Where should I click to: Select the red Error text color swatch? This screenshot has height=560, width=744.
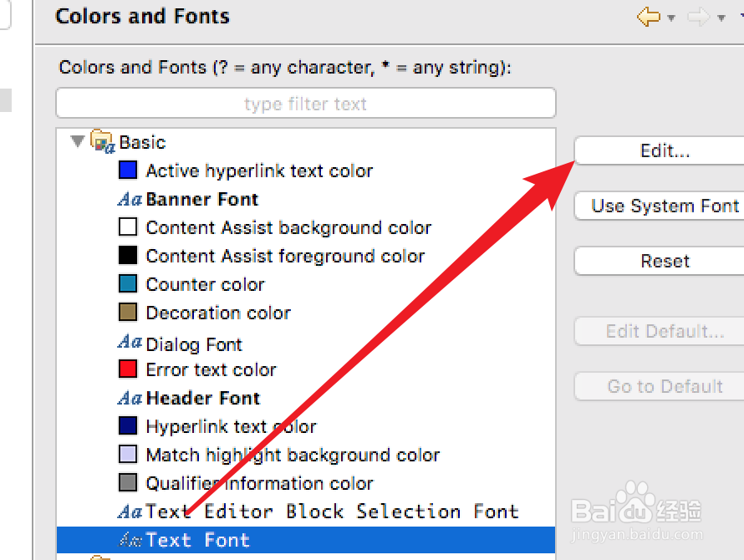point(128,369)
